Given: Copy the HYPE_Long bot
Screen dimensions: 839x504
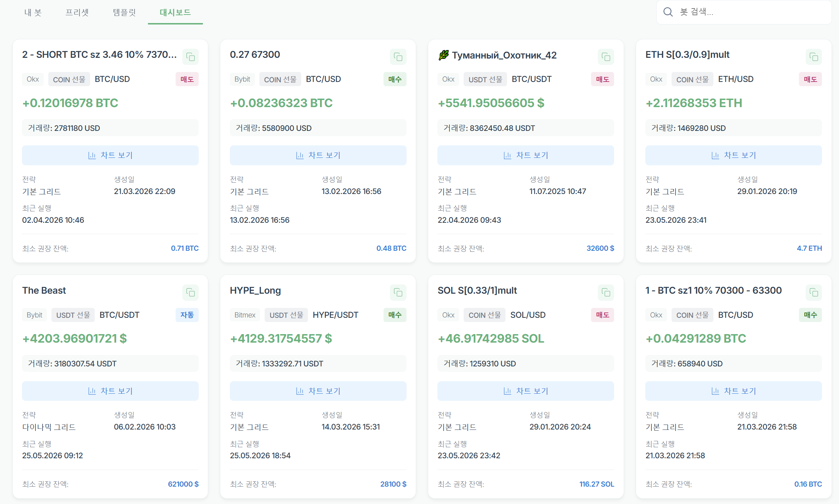Looking at the screenshot, I should [x=398, y=293].
